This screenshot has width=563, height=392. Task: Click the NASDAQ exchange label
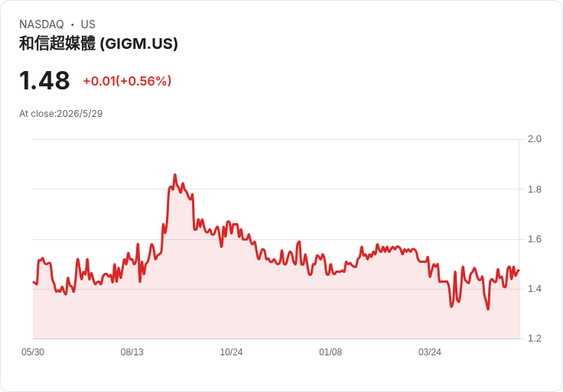pos(41,24)
